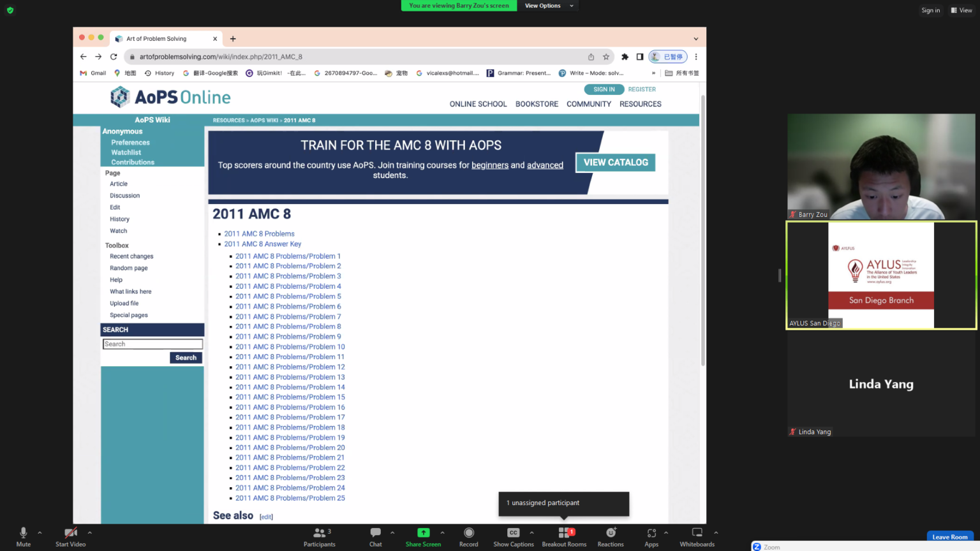The width and height of the screenshot is (980, 551).
Task: Click the wiki Search input field
Action: click(152, 344)
